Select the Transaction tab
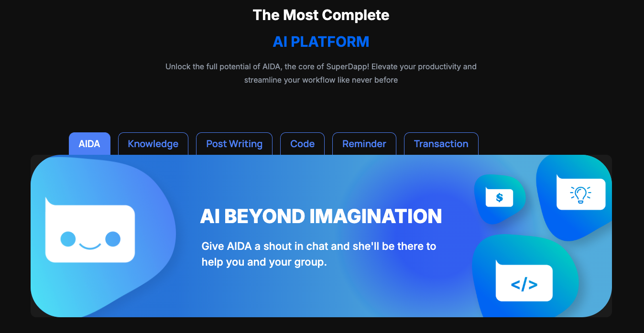 pos(441,144)
